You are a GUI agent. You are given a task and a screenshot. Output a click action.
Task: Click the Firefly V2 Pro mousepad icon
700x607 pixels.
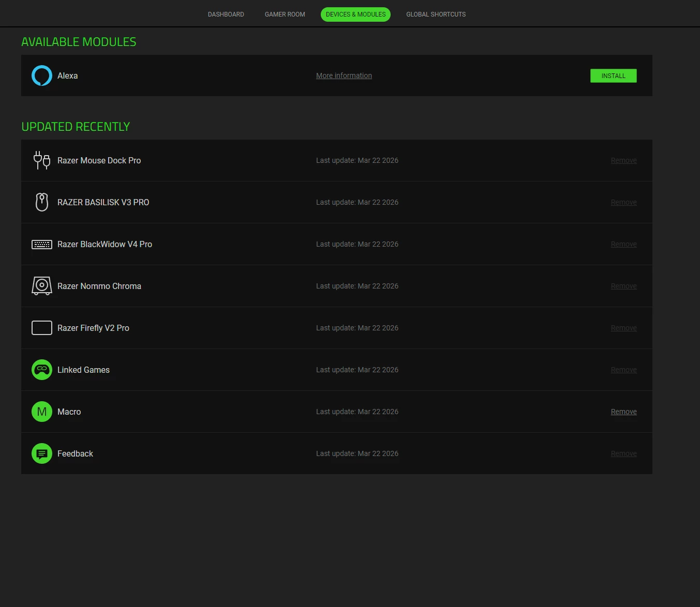pyautogui.click(x=42, y=328)
